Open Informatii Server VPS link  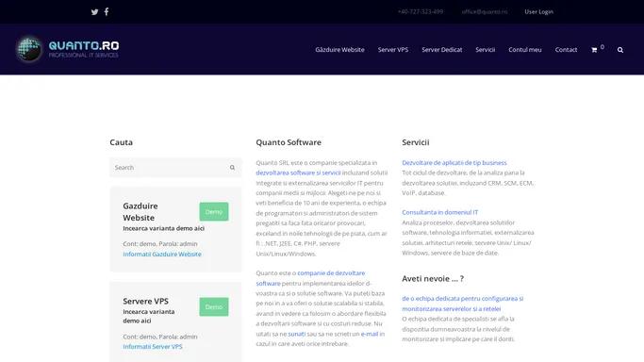[153, 346]
